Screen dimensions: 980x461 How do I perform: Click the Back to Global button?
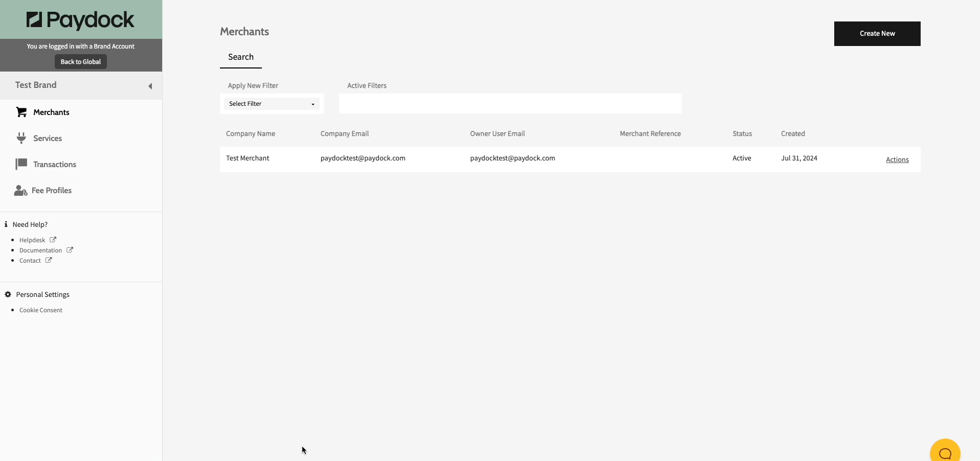pyautogui.click(x=81, y=62)
